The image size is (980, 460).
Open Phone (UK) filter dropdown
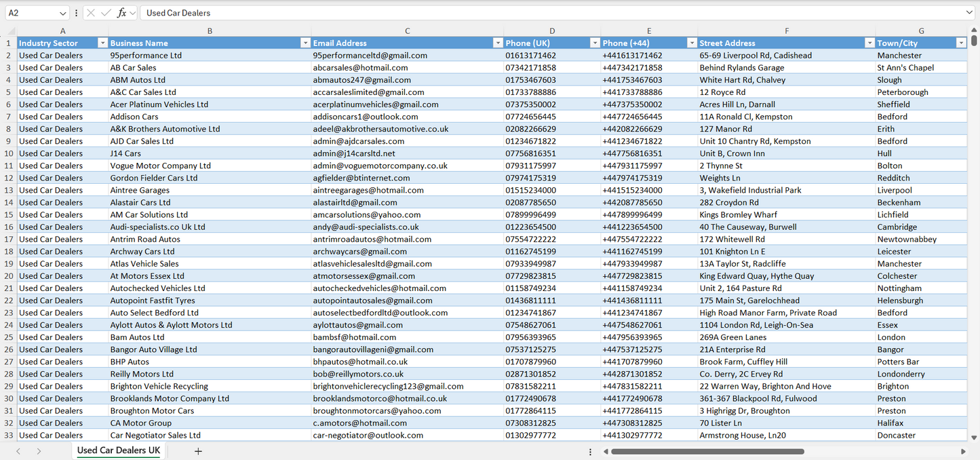(x=595, y=43)
